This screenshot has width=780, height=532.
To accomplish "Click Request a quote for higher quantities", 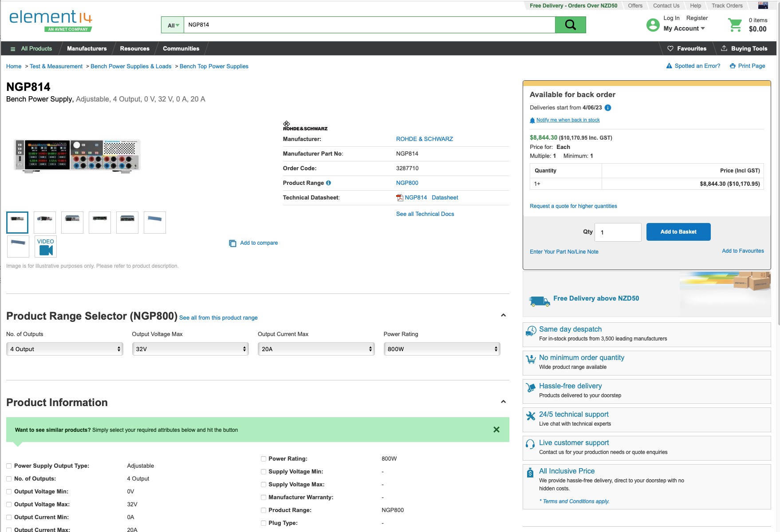I will [573, 206].
